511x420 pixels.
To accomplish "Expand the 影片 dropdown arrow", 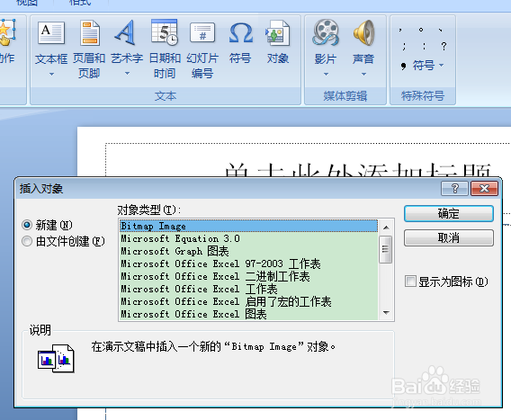I will (326, 75).
